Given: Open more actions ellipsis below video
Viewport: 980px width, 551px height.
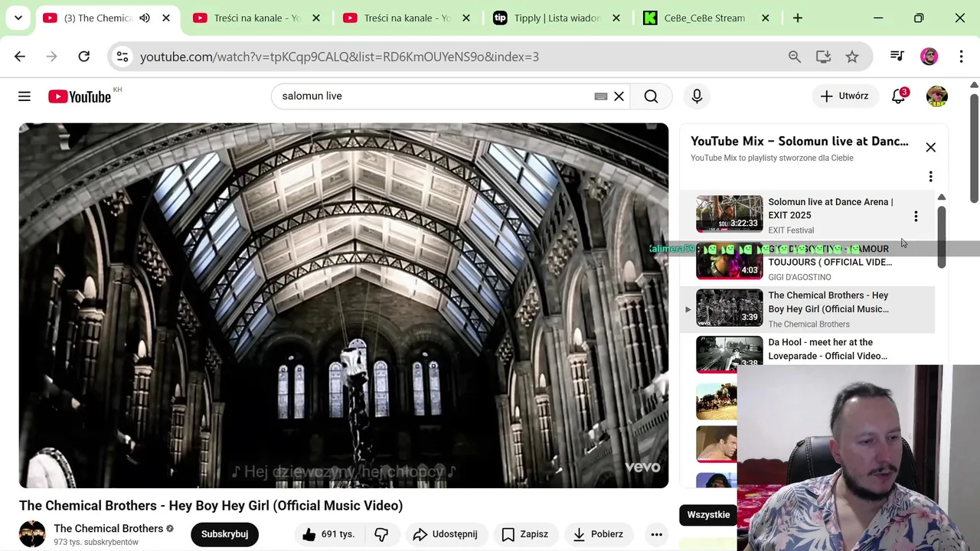Looking at the screenshot, I should pos(656,534).
